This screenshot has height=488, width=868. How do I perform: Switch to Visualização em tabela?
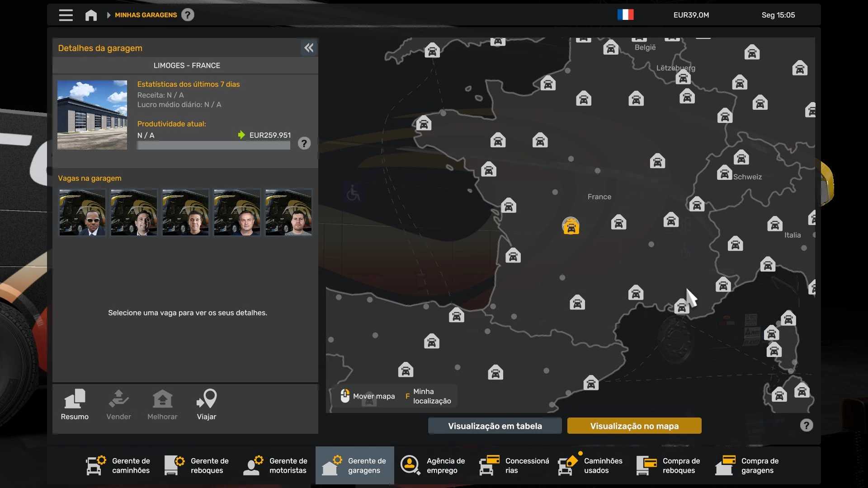[495, 426]
